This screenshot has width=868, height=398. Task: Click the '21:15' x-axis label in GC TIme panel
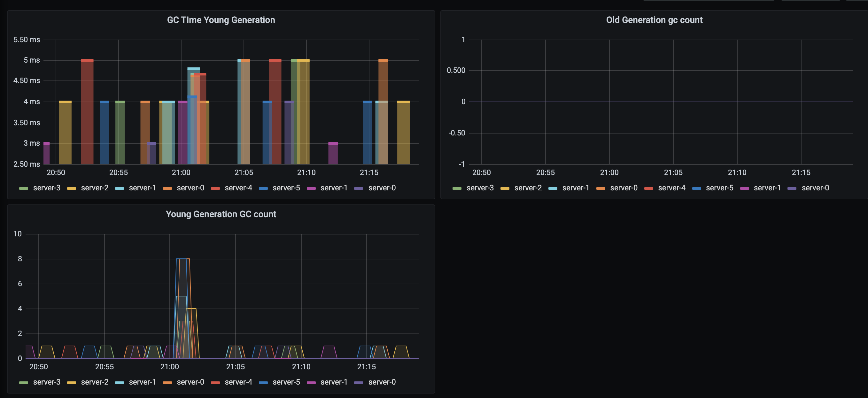click(369, 173)
